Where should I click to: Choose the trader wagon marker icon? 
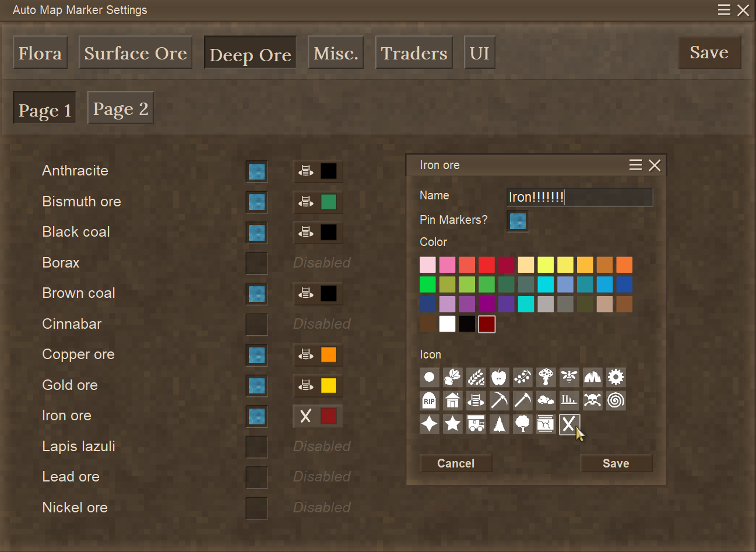coord(476,424)
